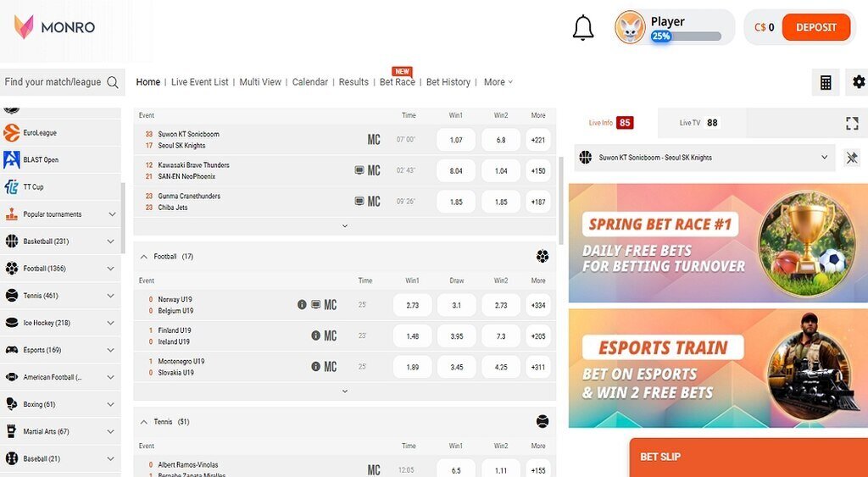Expand Basketball (231) category

pyautogui.click(x=111, y=241)
